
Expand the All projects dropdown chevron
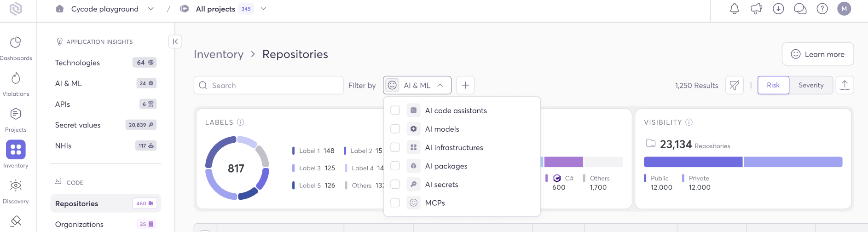pos(264,9)
